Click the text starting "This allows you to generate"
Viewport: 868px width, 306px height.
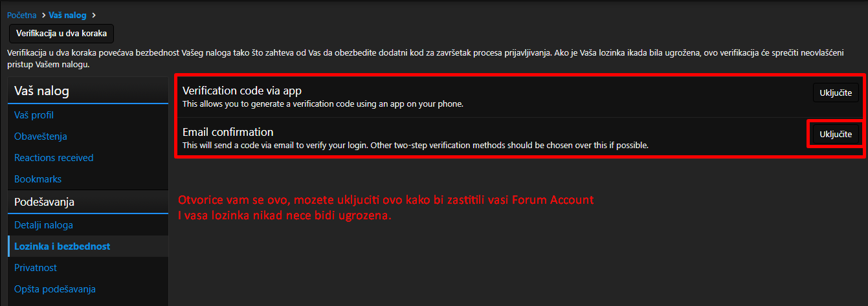tap(323, 104)
